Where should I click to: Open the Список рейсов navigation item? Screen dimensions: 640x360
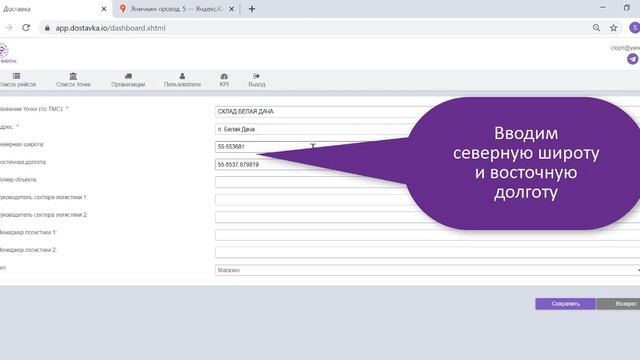point(17,80)
